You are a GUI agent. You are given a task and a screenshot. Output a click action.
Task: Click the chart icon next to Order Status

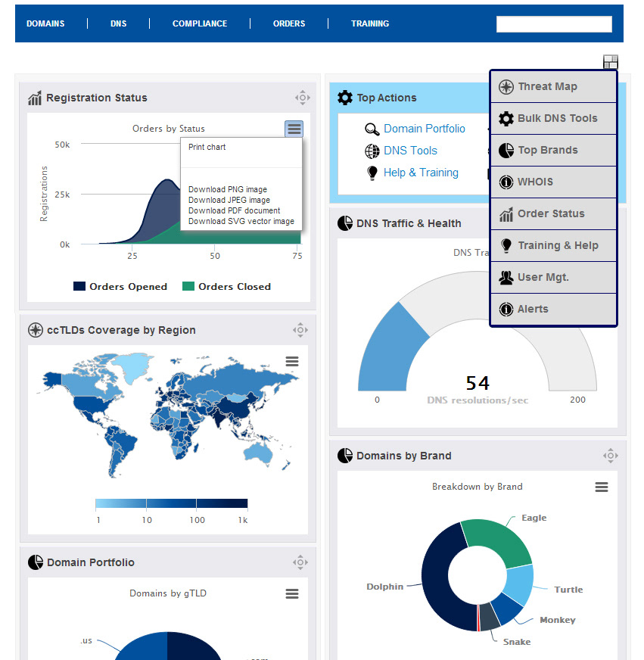506,214
